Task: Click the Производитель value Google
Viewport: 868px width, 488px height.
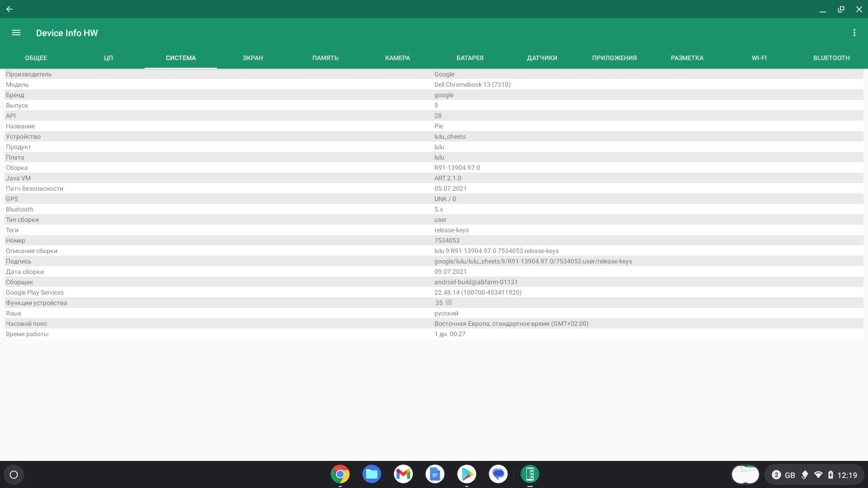Action: click(444, 74)
